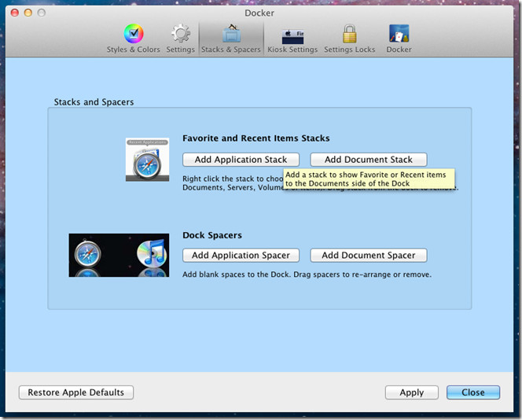Click Add Document Stack button
The width and height of the screenshot is (522, 420).
(369, 160)
